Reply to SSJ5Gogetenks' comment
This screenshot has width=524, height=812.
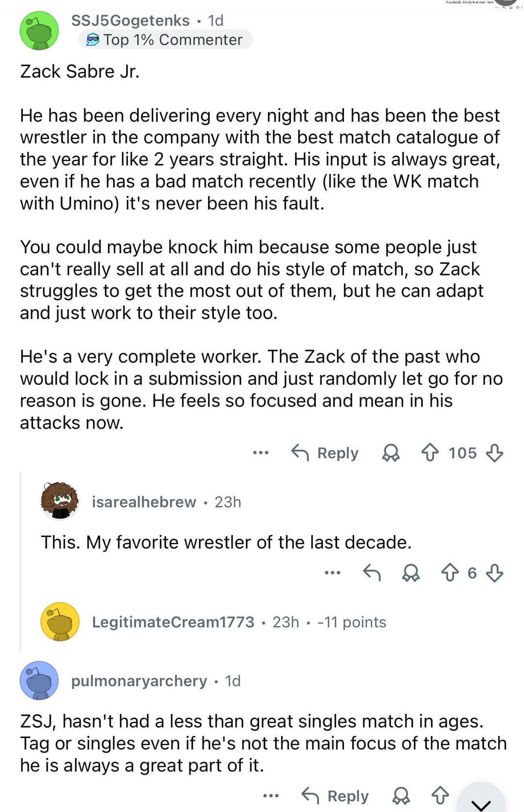(325, 453)
